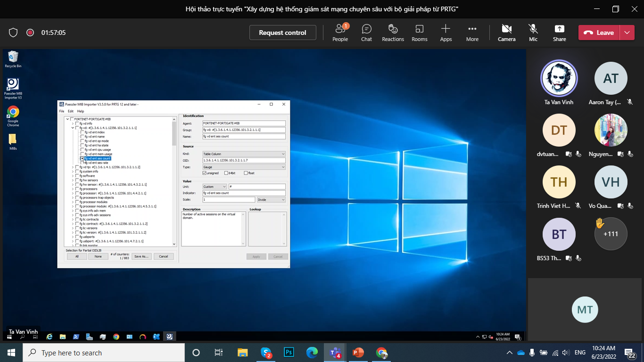This screenshot has width=644, height=362.
Task: Open File Explorer from local taskbar
Action: tap(242, 353)
